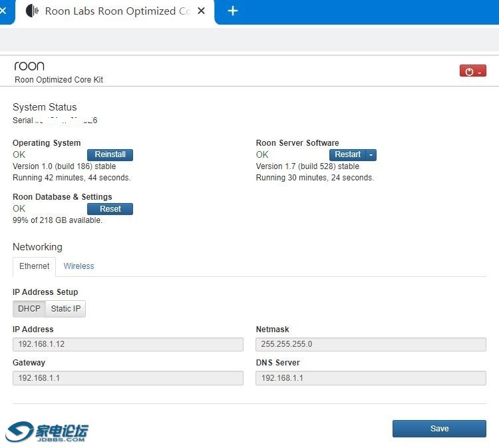
Task: Reinstall the operating system
Action: click(110, 154)
